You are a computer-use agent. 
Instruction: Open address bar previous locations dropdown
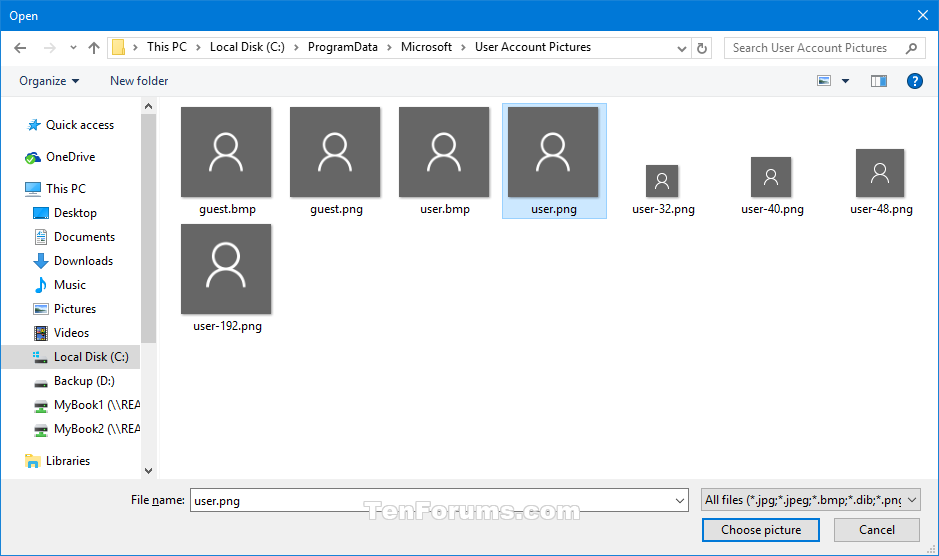pos(681,48)
